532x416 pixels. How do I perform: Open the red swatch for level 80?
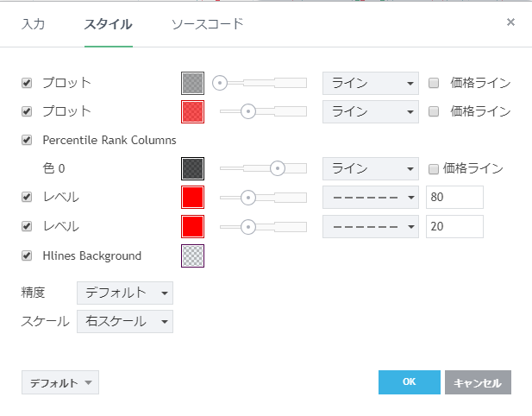[192, 198]
